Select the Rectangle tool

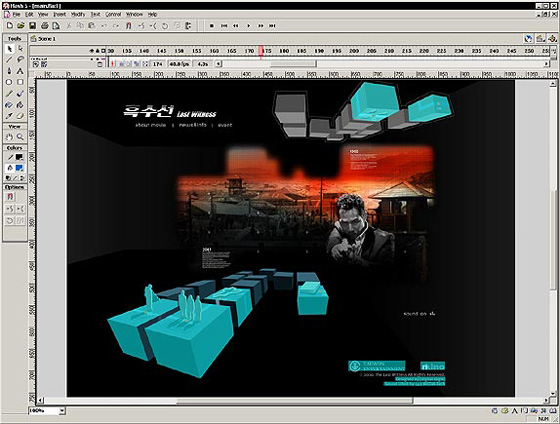[20, 82]
